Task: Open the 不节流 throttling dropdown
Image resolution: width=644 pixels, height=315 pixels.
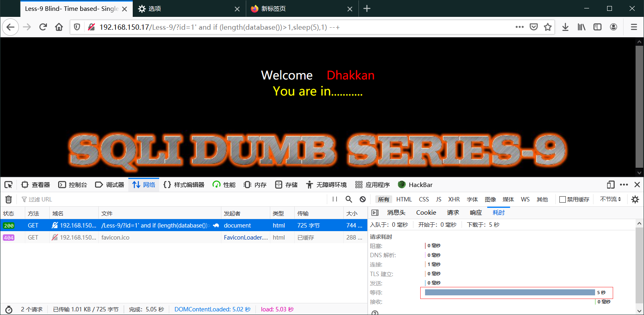Action: (x=610, y=199)
